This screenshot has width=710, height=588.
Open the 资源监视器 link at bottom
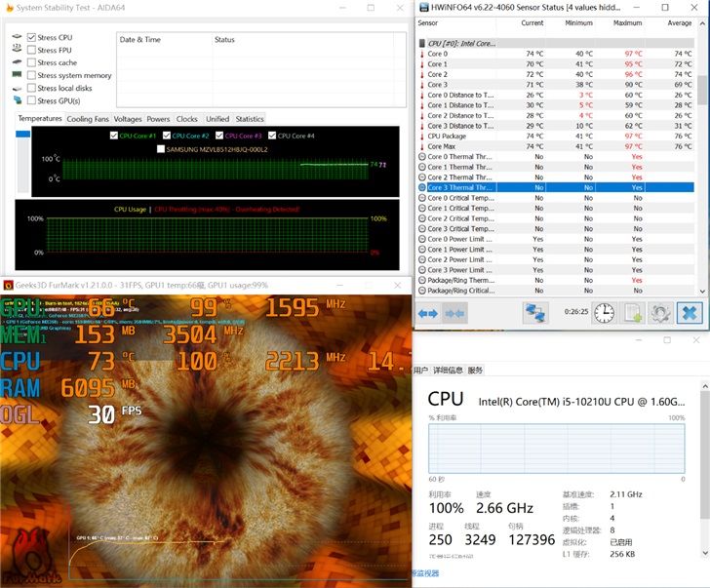click(x=426, y=573)
